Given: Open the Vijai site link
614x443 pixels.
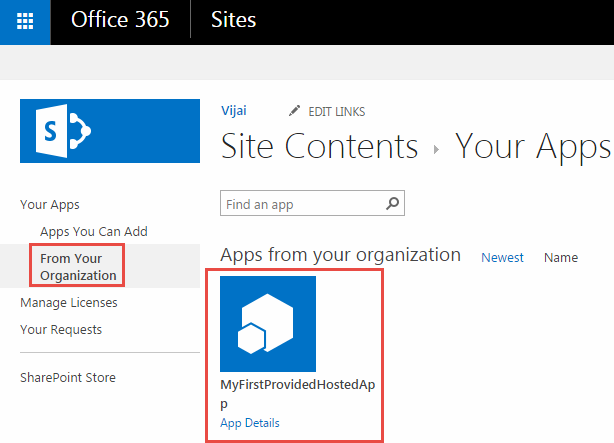Looking at the screenshot, I should pyautogui.click(x=234, y=110).
